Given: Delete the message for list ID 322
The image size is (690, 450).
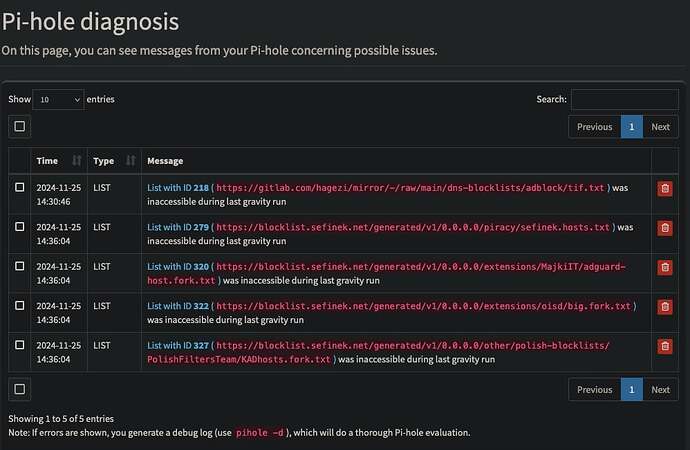Looking at the screenshot, I should point(665,306).
